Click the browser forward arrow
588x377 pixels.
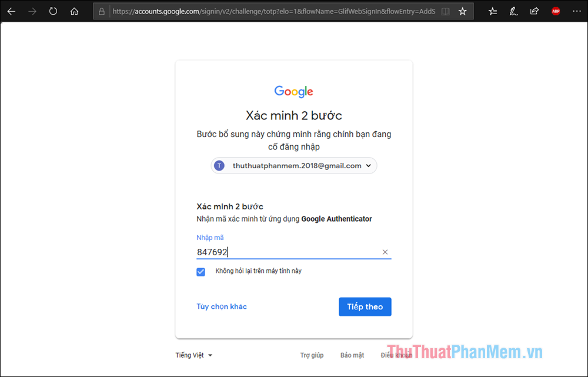point(32,11)
